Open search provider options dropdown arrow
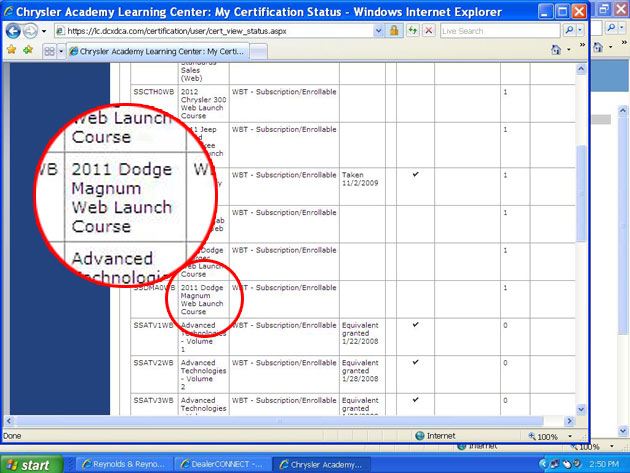 (580, 30)
